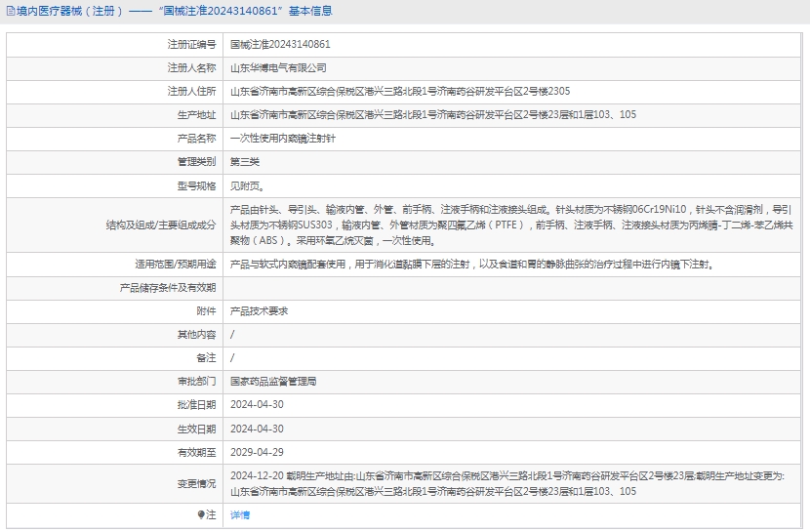Click the 批准日期 value 2024-04-30

[257, 405]
